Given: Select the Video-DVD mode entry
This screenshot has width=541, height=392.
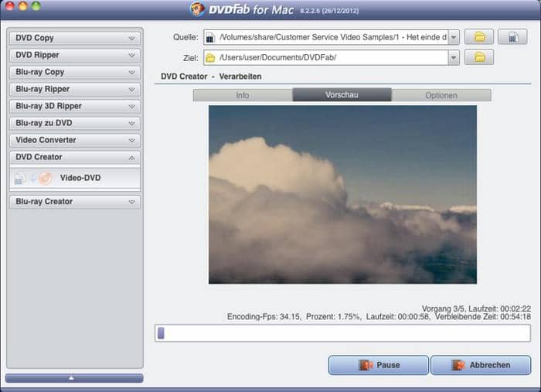Looking at the screenshot, I should coord(75,178).
